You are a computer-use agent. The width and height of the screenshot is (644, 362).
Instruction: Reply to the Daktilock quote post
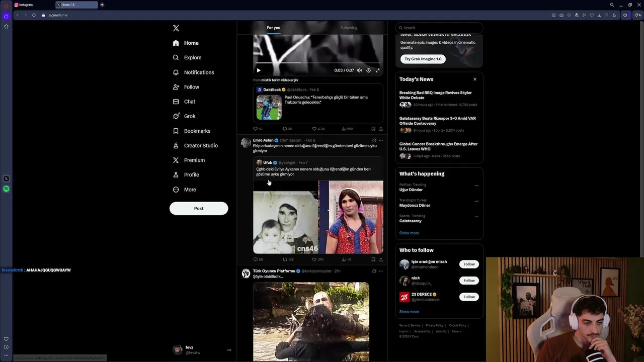point(258,129)
